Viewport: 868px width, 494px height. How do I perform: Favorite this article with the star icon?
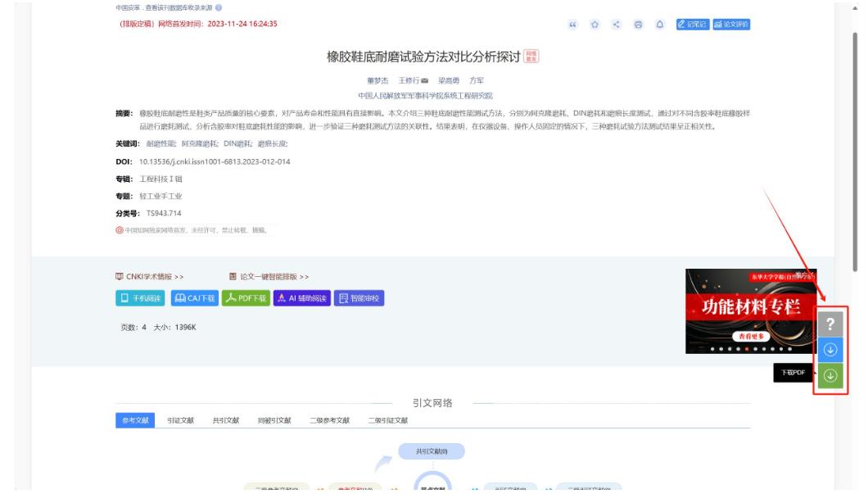click(x=595, y=24)
